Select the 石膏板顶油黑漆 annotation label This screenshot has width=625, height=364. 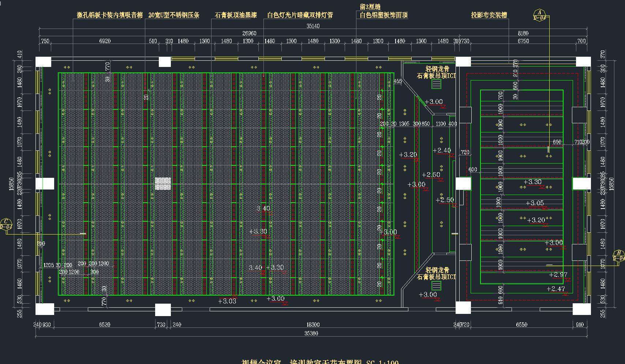(236, 15)
